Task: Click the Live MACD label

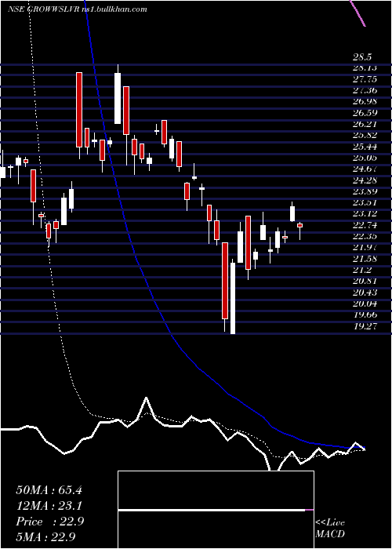Action: click(330, 529)
